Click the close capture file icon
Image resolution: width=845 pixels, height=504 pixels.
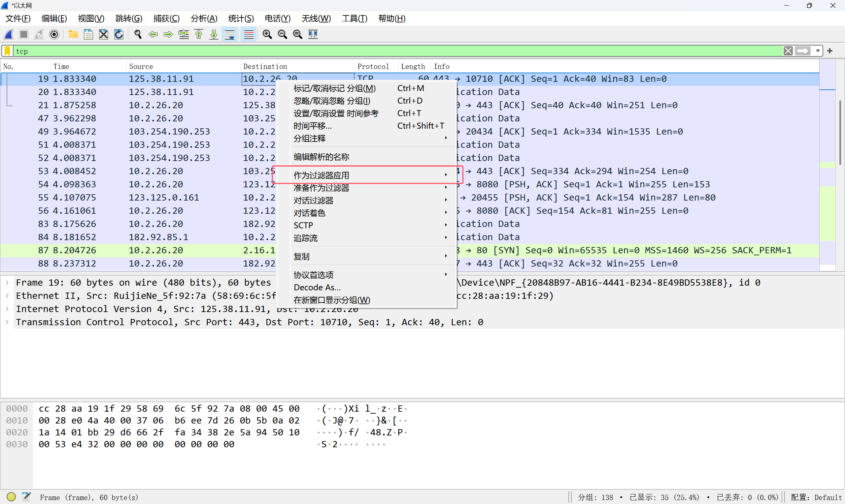[103, 34]
